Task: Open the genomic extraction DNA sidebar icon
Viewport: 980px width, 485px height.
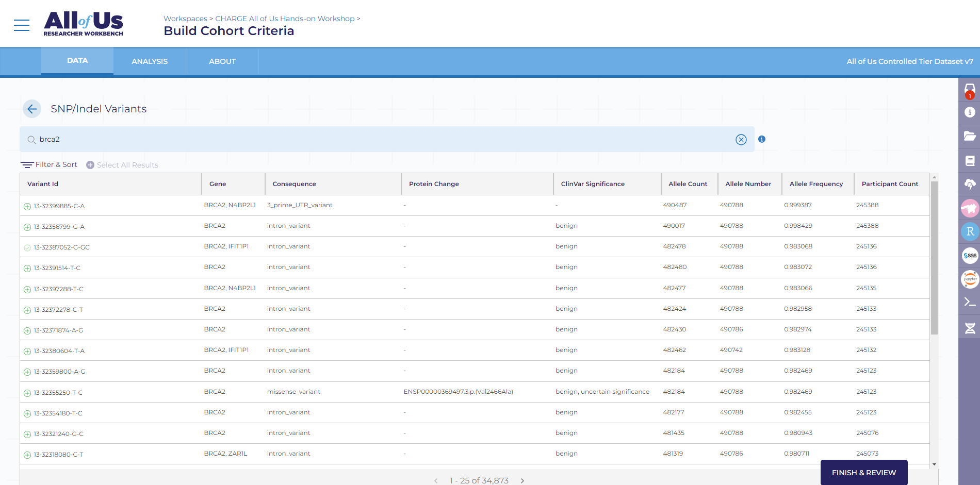Action: click(x=970, y=328)
